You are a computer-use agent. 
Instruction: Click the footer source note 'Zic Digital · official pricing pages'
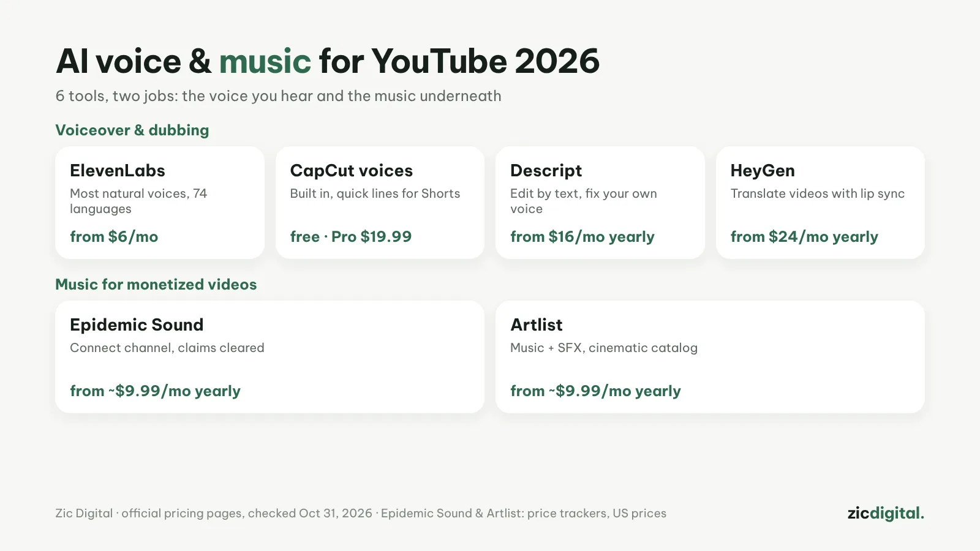[361, 513]
